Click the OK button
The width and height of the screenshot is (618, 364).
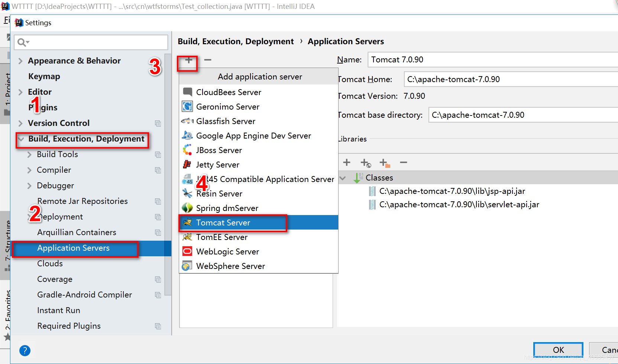pos(558,350)
